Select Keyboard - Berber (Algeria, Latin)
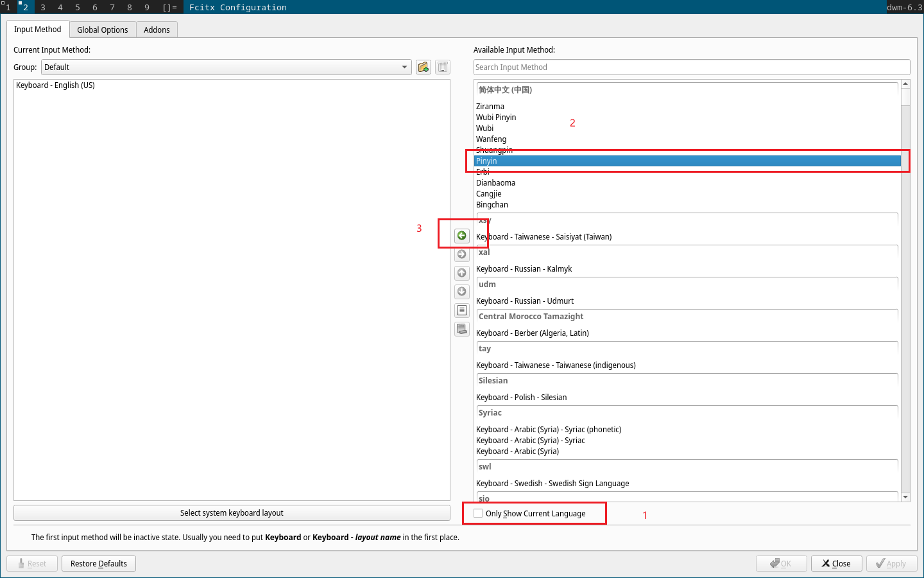Image resolution: width=924 pixels, height=578 pixels. click(687, 333)
